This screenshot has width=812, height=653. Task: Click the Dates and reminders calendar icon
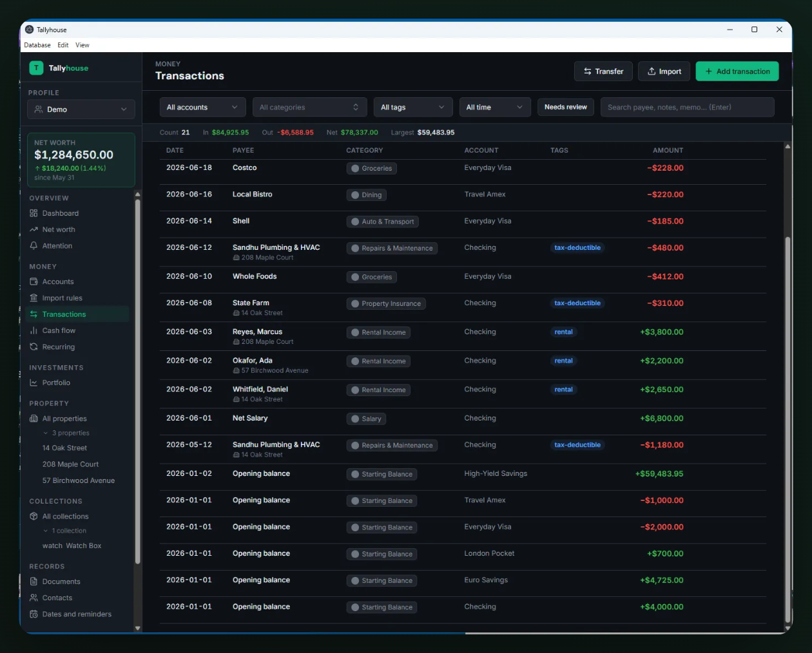tap(34, 614)
